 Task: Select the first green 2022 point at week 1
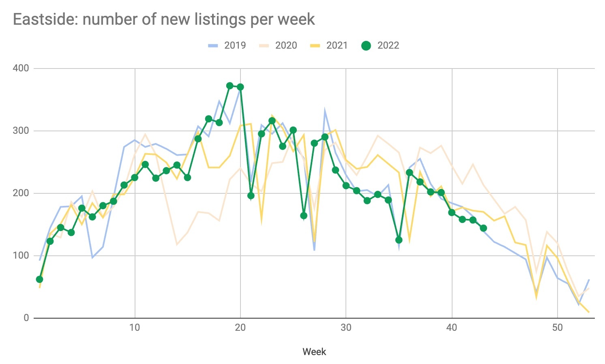coord(39,279)
